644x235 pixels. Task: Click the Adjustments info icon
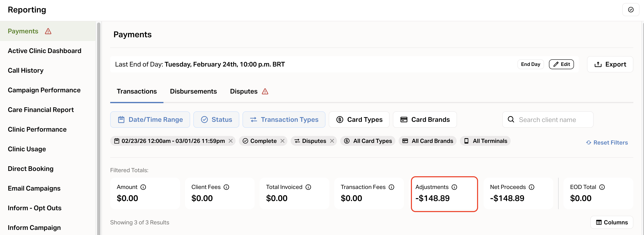[454, 187]
